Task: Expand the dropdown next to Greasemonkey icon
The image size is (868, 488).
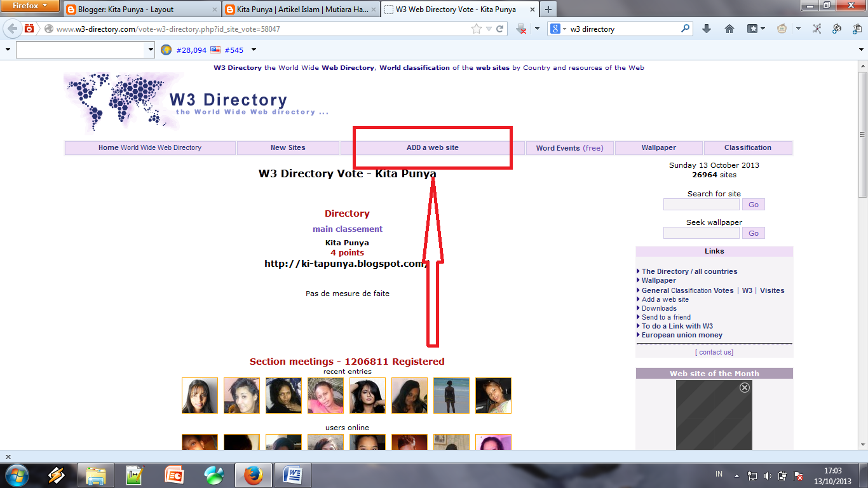Action: 798,29
